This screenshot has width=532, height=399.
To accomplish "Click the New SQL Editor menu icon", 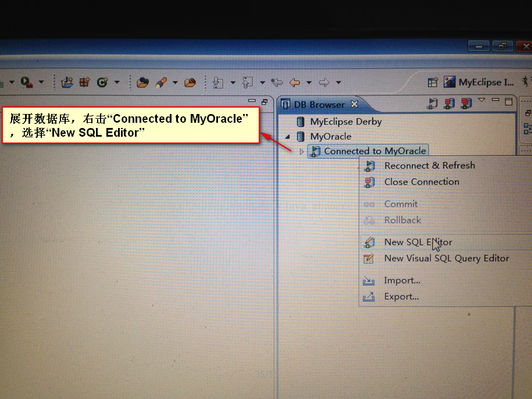I will tap(369, 243).
